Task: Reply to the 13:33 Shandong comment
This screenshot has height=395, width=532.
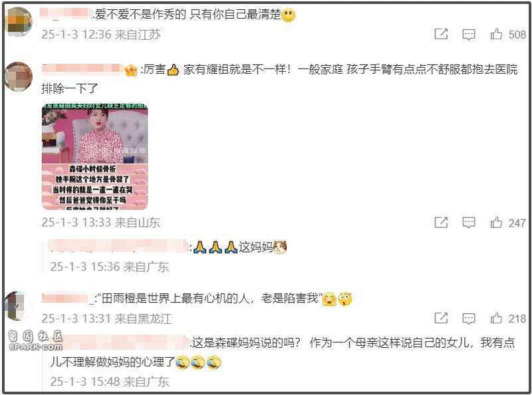Action: click(469, 223)
